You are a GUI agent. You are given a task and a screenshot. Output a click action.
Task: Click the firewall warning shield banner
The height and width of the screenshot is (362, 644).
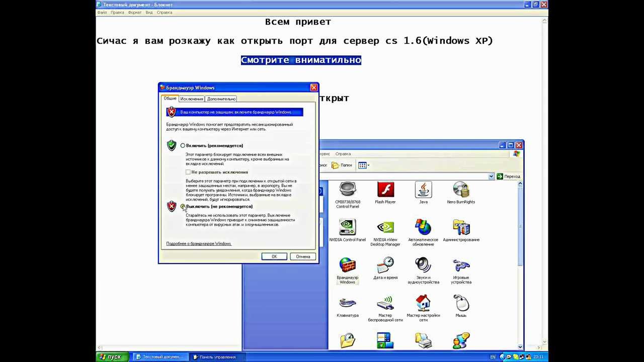235,112
